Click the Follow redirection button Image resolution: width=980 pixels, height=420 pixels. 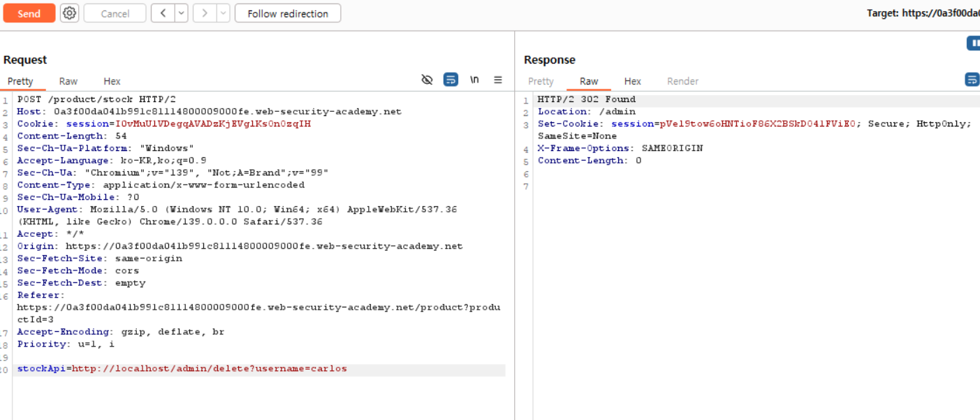tap(288, 13)
